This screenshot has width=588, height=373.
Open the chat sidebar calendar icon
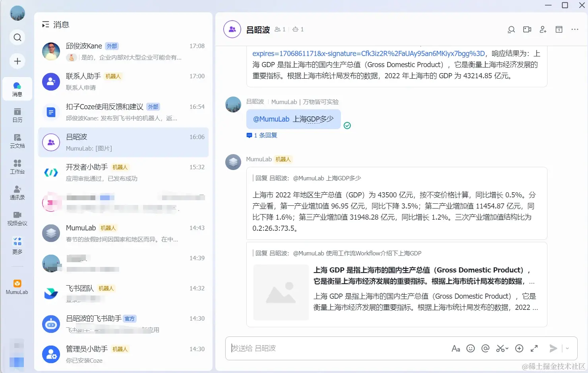tap(559, 29)
